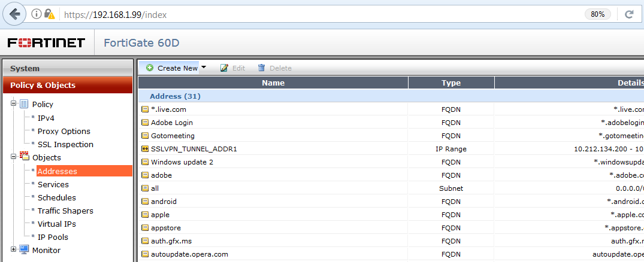
Task: Select the SSLVPN_TUNNEL_ADDR1 address name
Action: [194, 149]
